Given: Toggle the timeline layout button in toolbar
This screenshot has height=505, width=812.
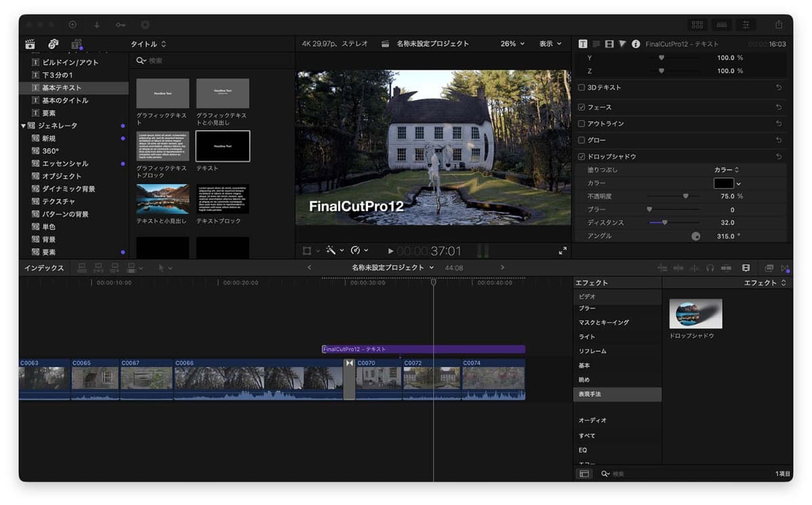Looking at the screenshot, I should (x=722, y=25).
